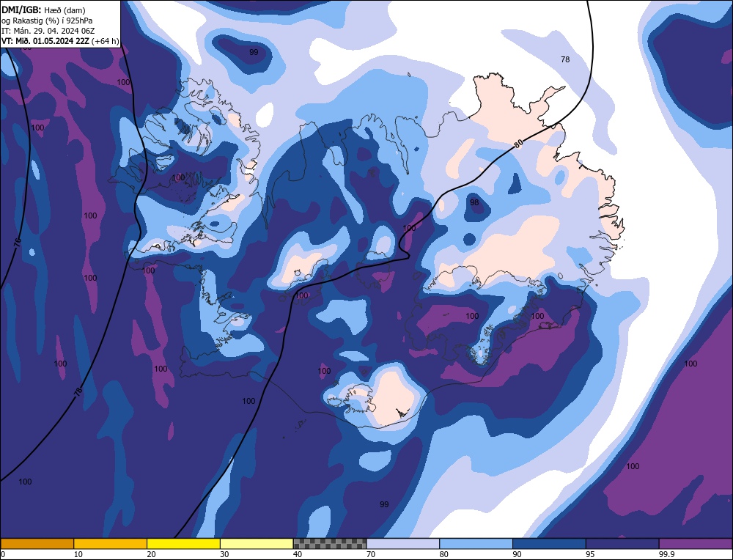Click the checkered 40-70 legend band
733x560 pixels.
tap(330, 543)
